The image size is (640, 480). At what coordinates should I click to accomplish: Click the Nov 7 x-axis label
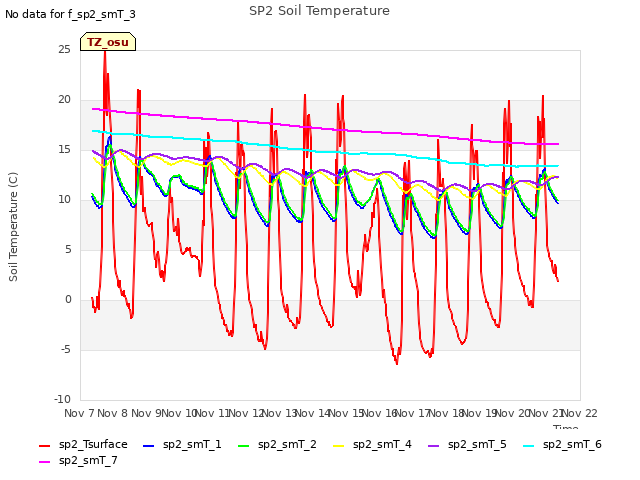[79, 413]
